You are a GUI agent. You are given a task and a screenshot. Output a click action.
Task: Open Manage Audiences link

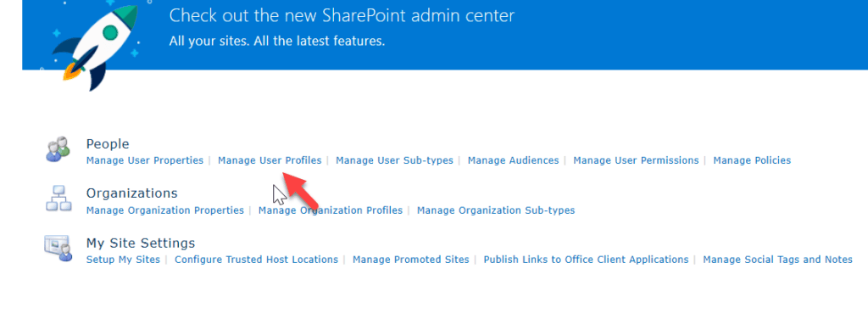(x=513, y=160)
